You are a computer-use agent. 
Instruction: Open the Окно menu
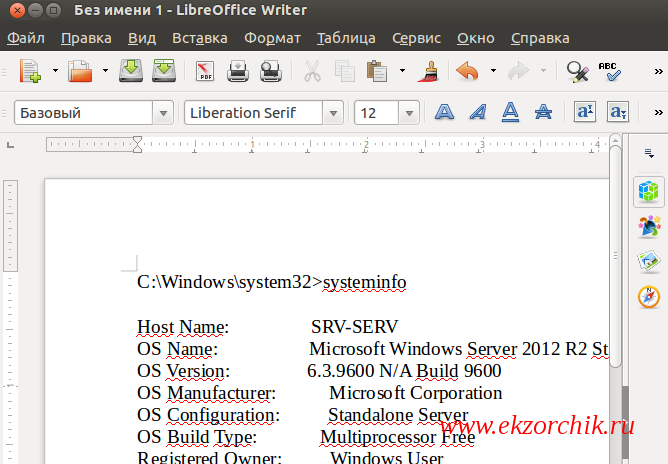tap(475, 38)
